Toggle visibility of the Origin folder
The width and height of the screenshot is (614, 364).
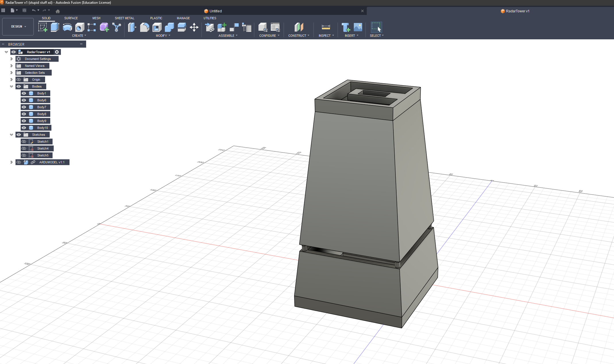tap(19, 80)
